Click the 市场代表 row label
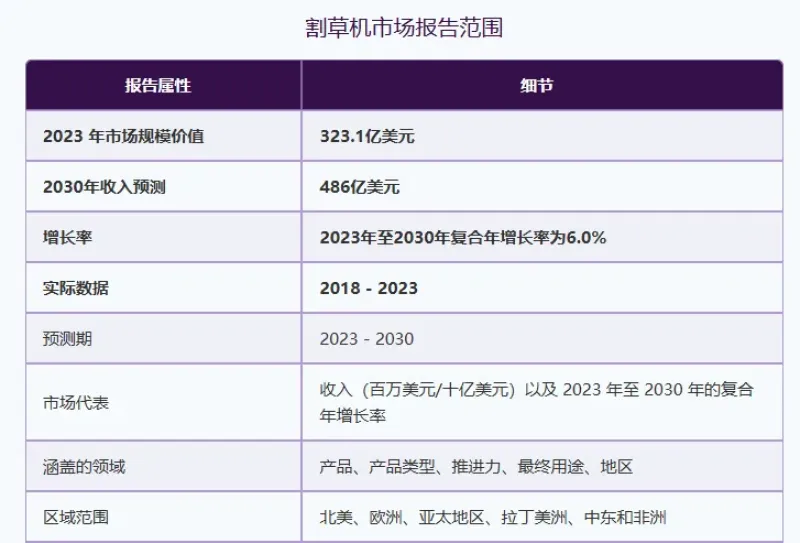This screenshot has height=543, width=800. pos(76,403)
